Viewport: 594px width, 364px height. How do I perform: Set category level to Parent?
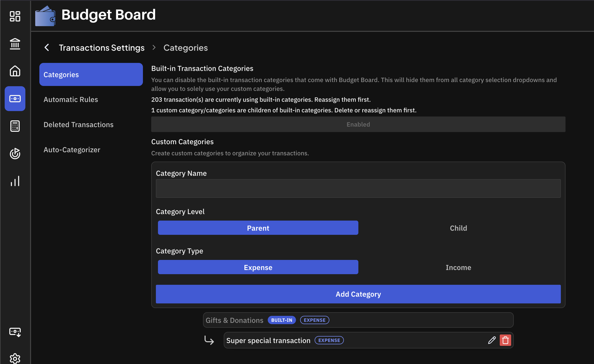click(x=258, y=228)
